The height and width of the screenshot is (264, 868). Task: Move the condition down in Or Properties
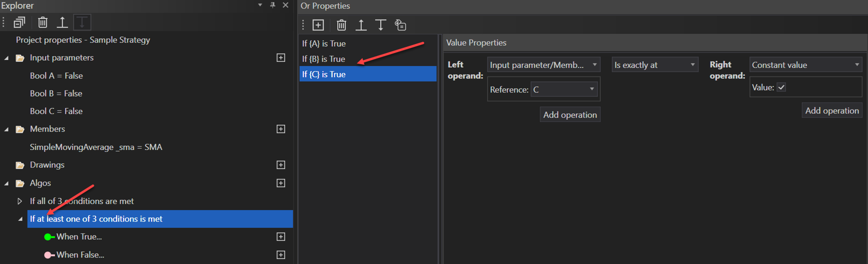click(381, 25)
